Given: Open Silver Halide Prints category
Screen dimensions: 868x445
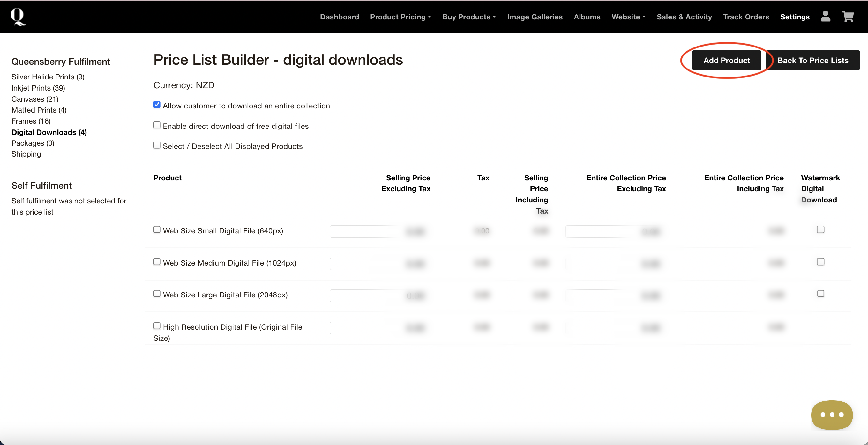Looking at the screenshot, I should (48, 77).
